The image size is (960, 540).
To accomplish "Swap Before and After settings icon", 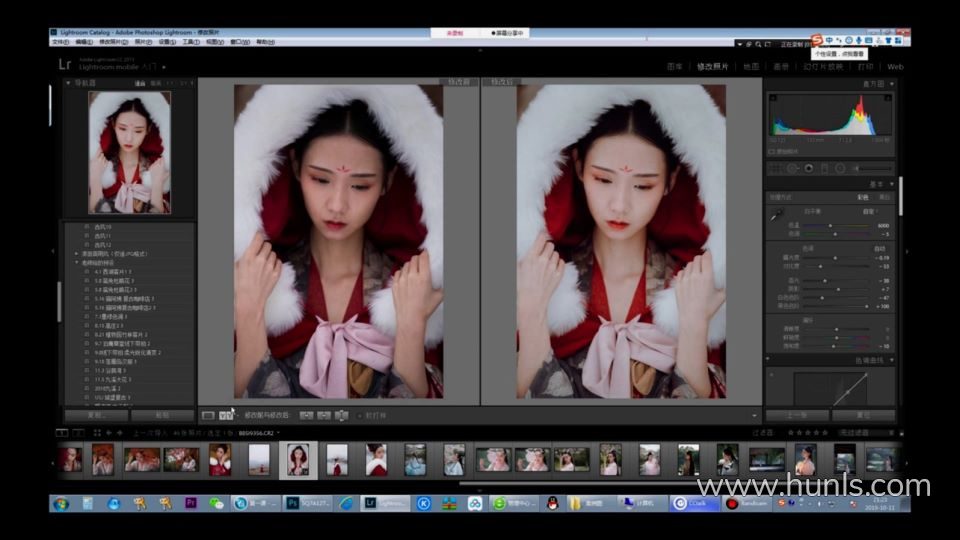I will pos(342,416).
